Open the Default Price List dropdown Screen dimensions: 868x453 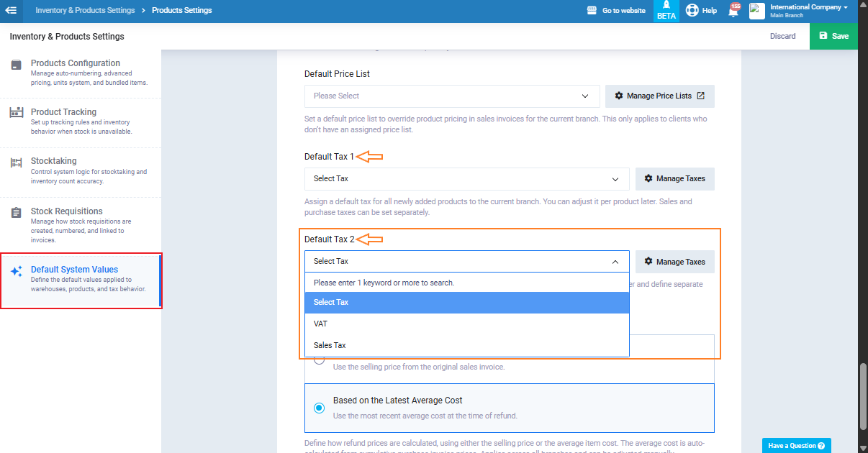click(451, 96)
